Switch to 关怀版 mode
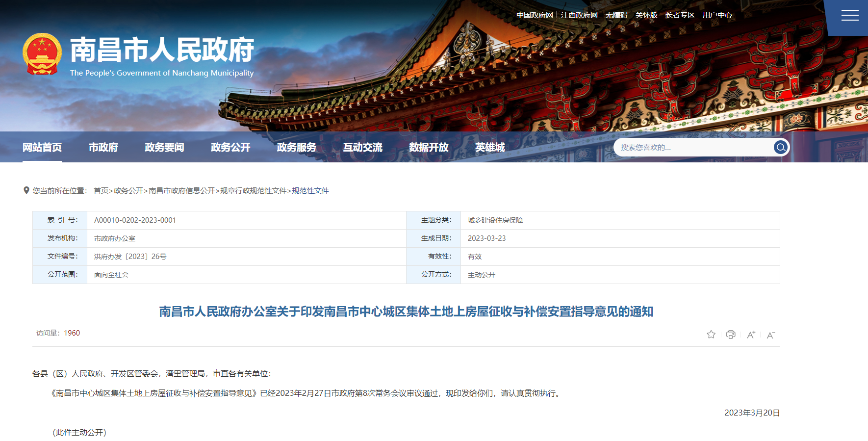 [646, 15]
